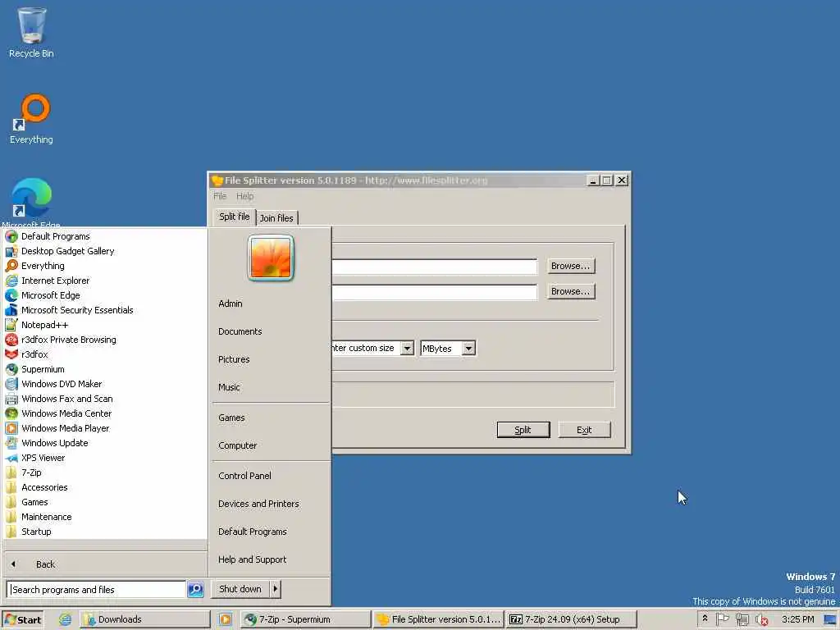Switch to 7-Zip Supermium taskbar window
The height and width of the screenshot is (630, 840).
point(305,619)
